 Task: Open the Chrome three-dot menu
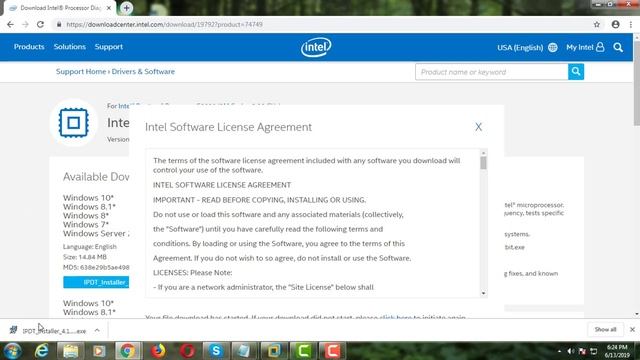631,24
